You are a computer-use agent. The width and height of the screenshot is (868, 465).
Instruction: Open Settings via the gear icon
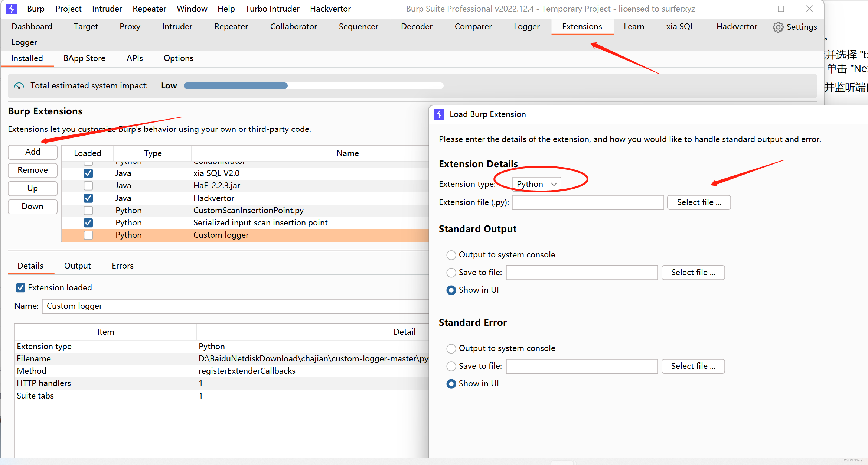pyautogui.click(x=778, y=27)
